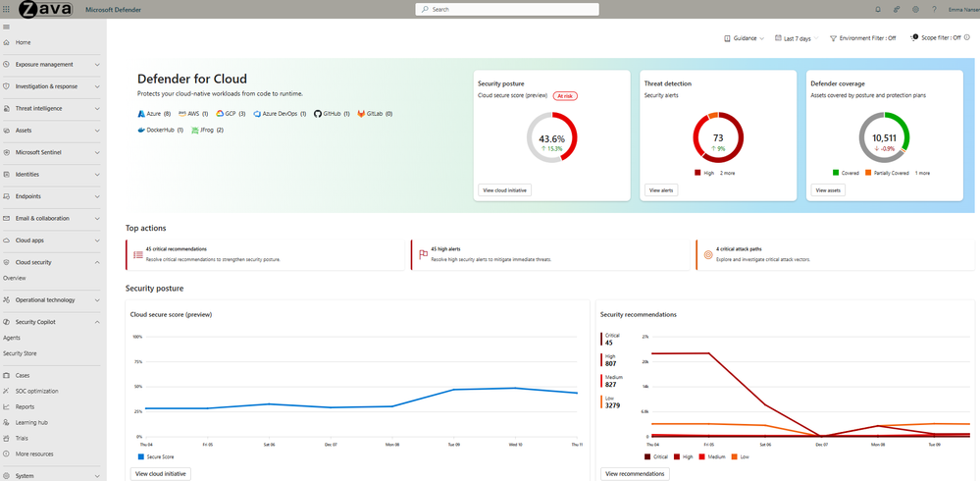Toggle the Environment Filter off setting

[x=862, y=38]
